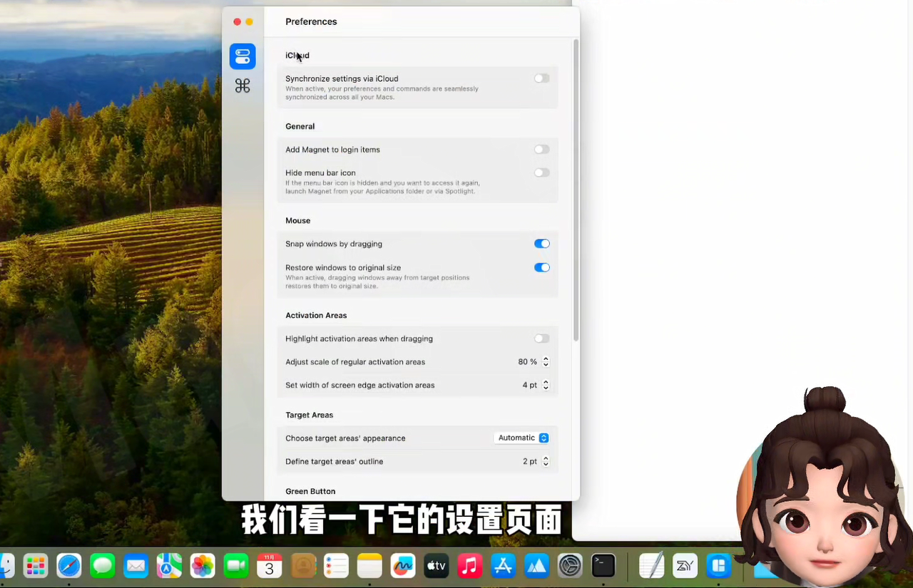Open Reminders from the Dock
Screen dimensions: 913x588
pos(336,566)
